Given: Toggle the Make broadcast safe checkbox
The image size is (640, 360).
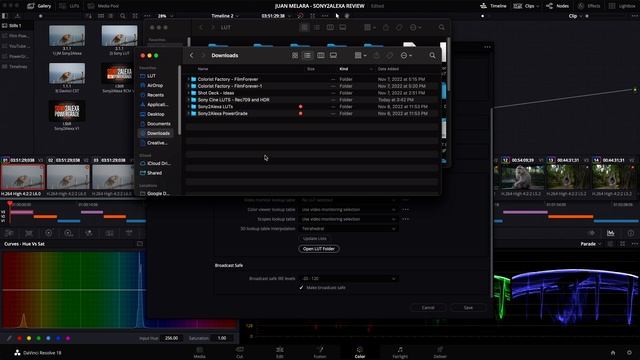Looking at the screenshot, I should [x=301, y=288].
